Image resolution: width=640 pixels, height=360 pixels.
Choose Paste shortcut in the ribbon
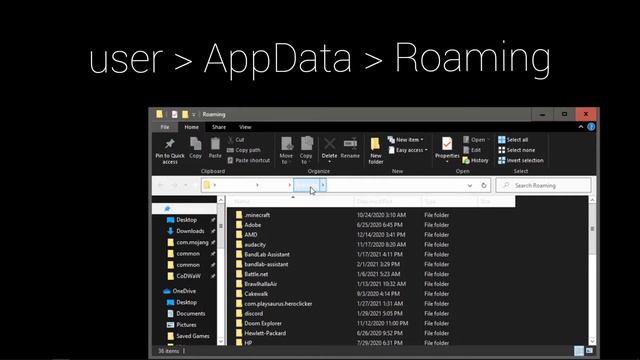[x=248, y=160]
